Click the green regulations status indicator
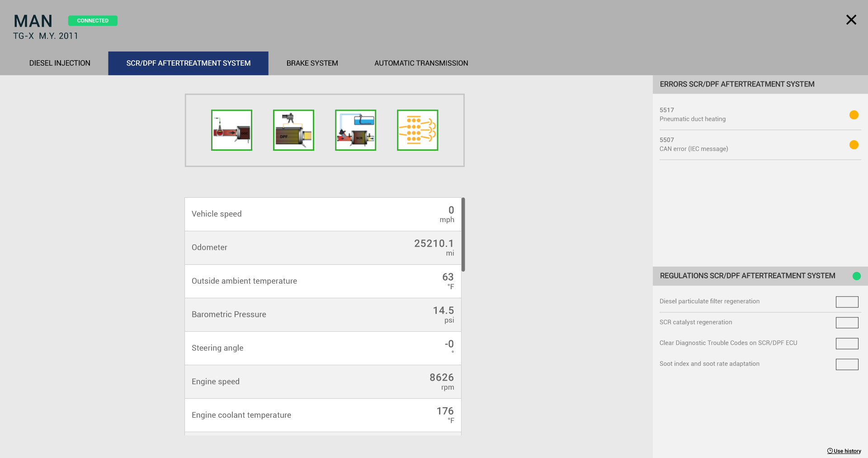This screenshot has width=868, height=458. [x=857, y=276]
